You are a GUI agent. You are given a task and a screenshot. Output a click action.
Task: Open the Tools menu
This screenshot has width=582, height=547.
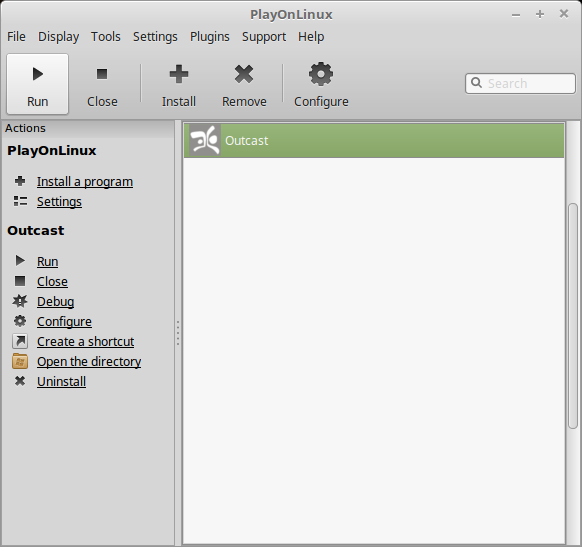[x=106, y=37]
